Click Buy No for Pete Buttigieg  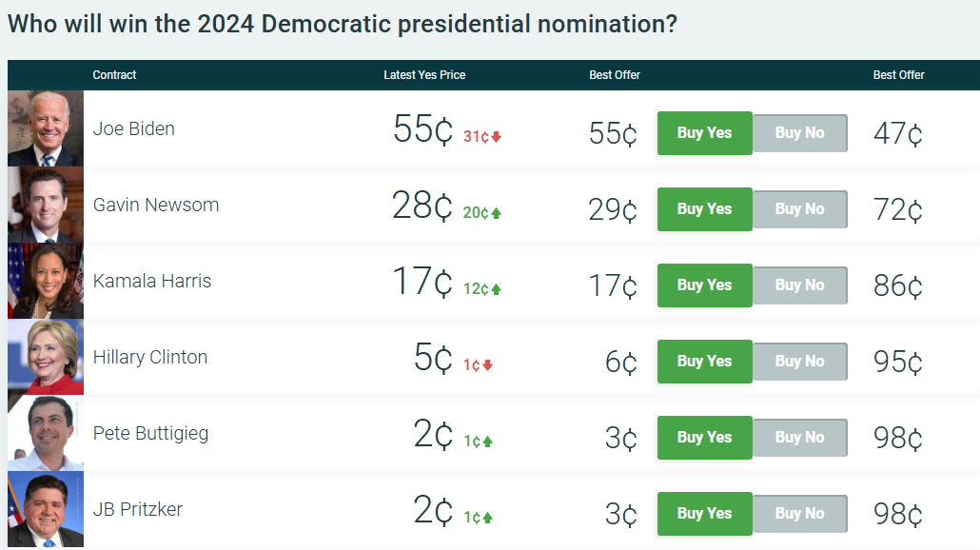(800, 438)
